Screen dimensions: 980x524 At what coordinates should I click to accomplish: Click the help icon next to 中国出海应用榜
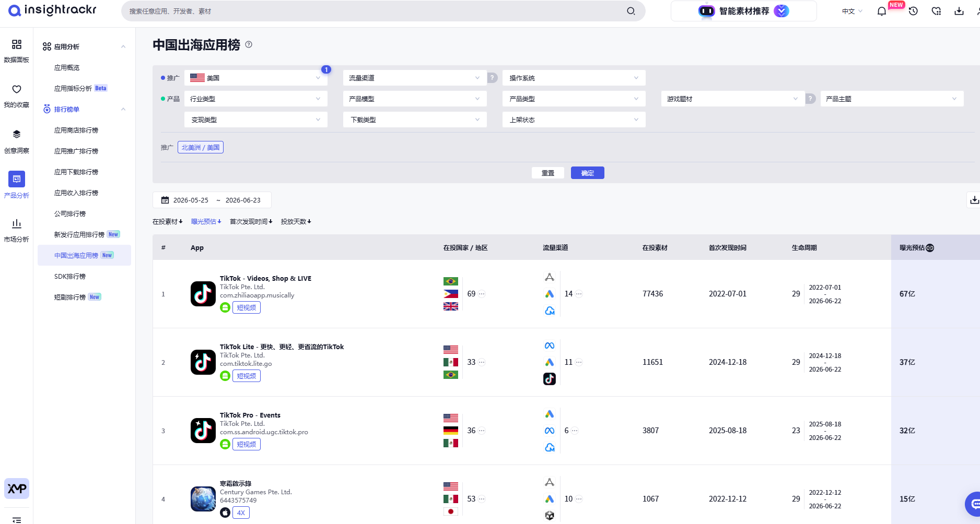(x=249, y=44)
